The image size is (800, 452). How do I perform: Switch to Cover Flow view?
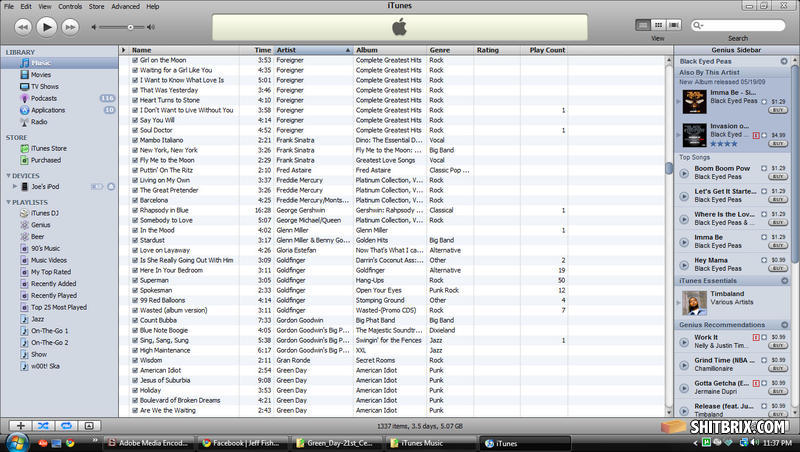point(673,25)
